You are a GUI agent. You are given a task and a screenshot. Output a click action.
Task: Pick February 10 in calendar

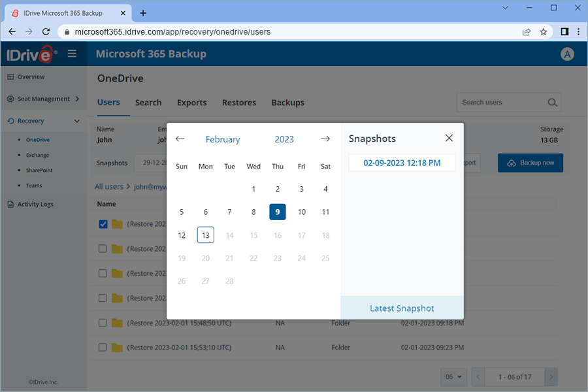point(301,212)
